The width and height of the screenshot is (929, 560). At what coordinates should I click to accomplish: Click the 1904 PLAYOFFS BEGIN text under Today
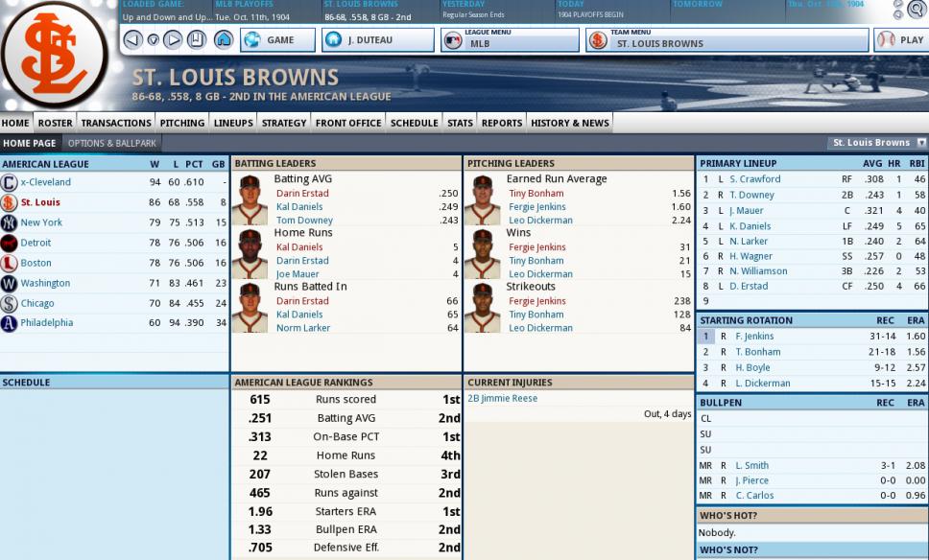point(590,14)
